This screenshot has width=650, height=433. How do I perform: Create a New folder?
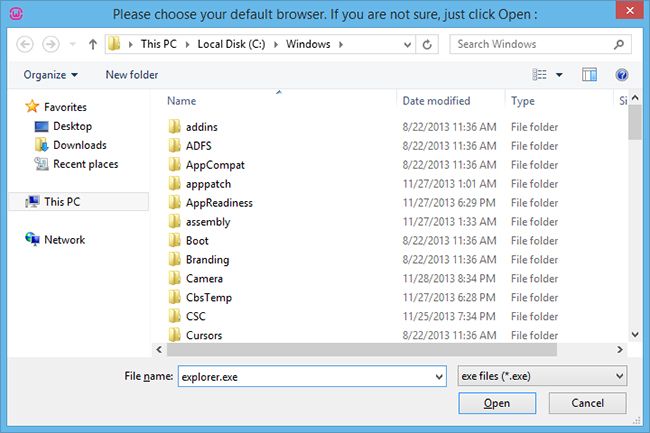point(132,75)
